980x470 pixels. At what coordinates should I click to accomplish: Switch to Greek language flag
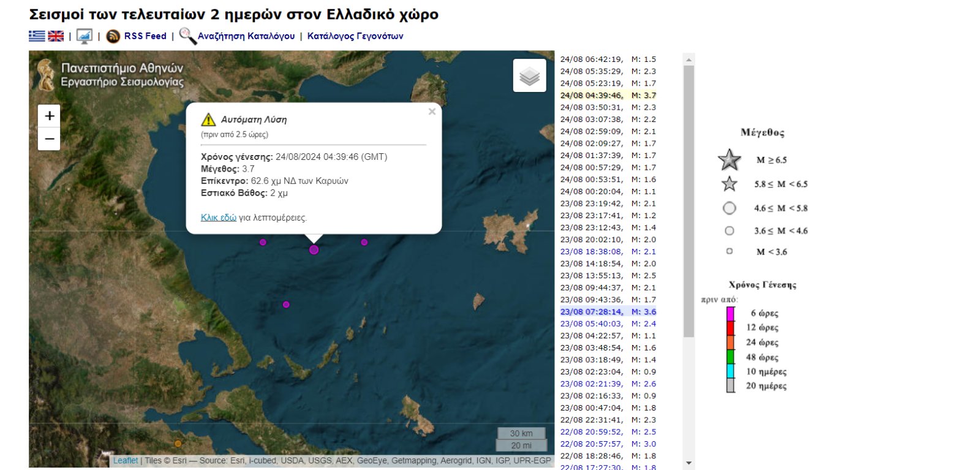click(x=37, y=36)
